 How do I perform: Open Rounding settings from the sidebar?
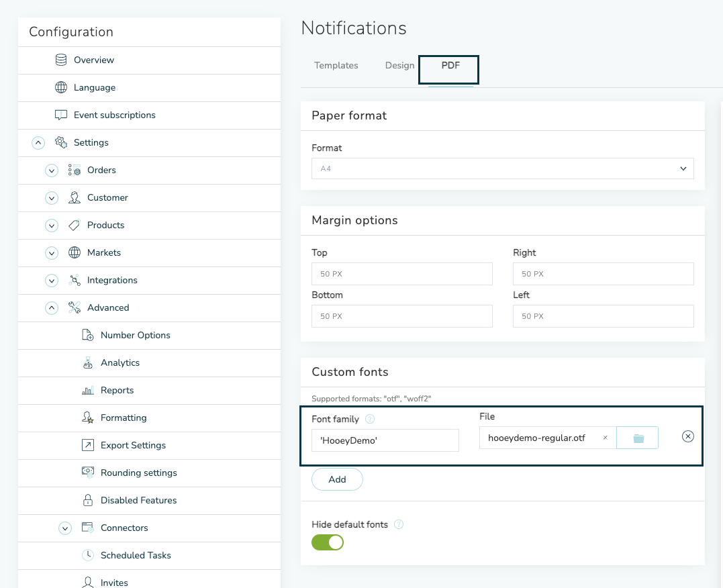(138, 473)
